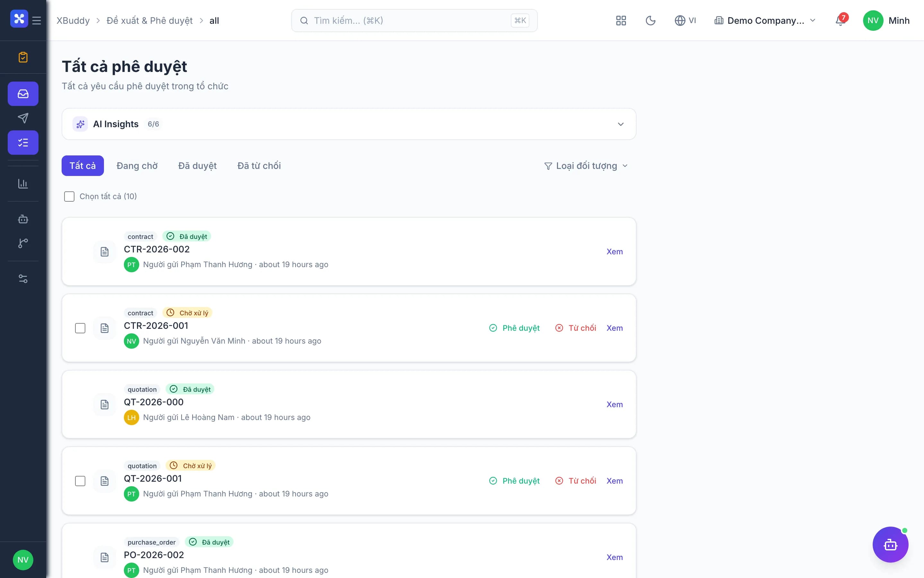Image resolution: width=924 pixels, height=578 pixels.
Task: Focus the 'Tìm kiếm...' search field
Action: (414, 21)
